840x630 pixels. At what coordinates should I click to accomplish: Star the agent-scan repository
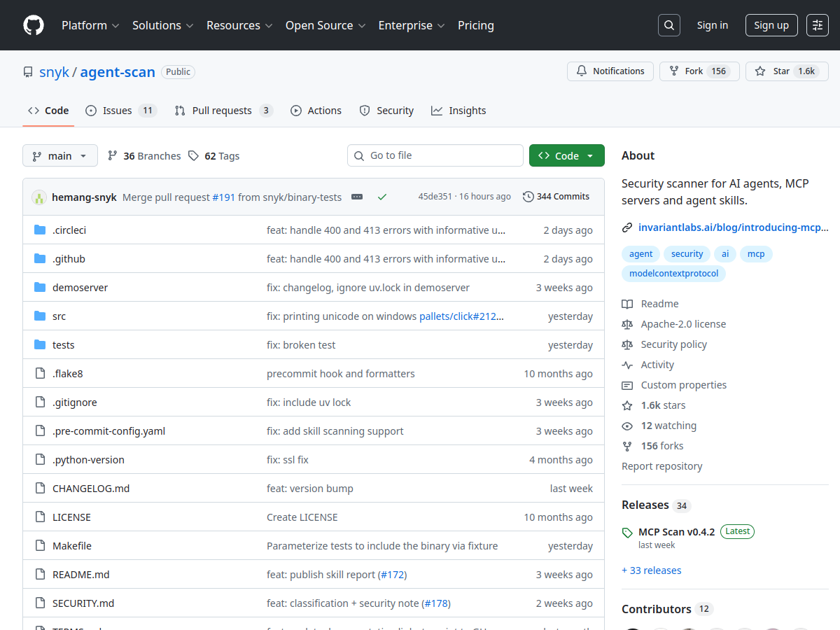[x=774, y=71]
